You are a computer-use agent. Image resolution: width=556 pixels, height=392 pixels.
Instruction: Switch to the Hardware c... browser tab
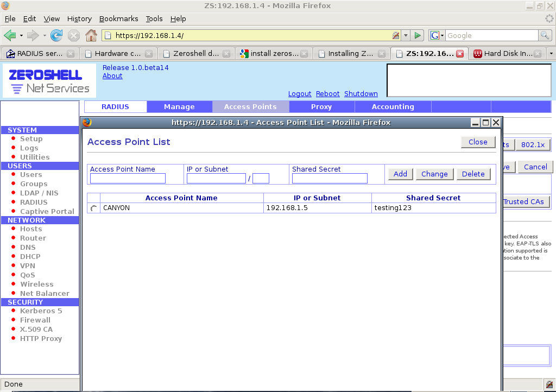click(x=118, y=54)
